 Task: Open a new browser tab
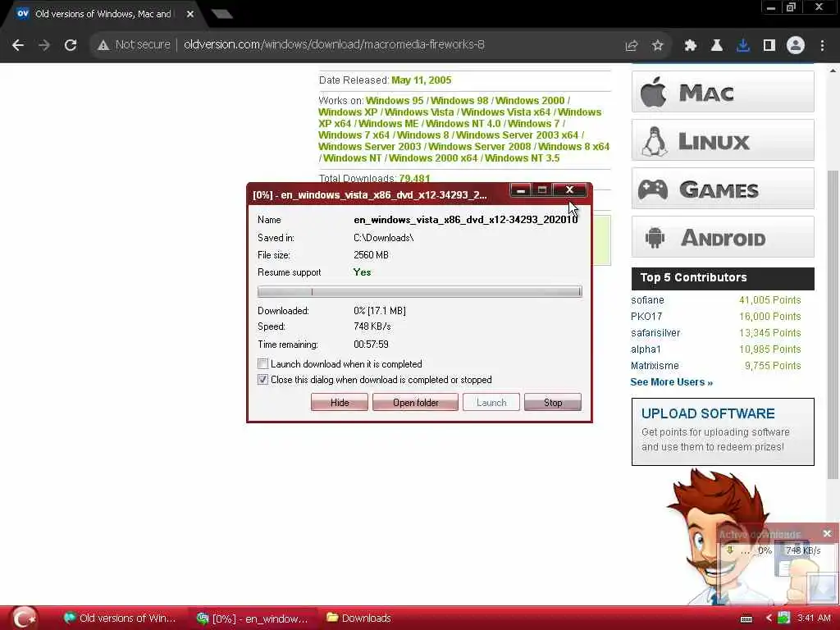(221, 14)
